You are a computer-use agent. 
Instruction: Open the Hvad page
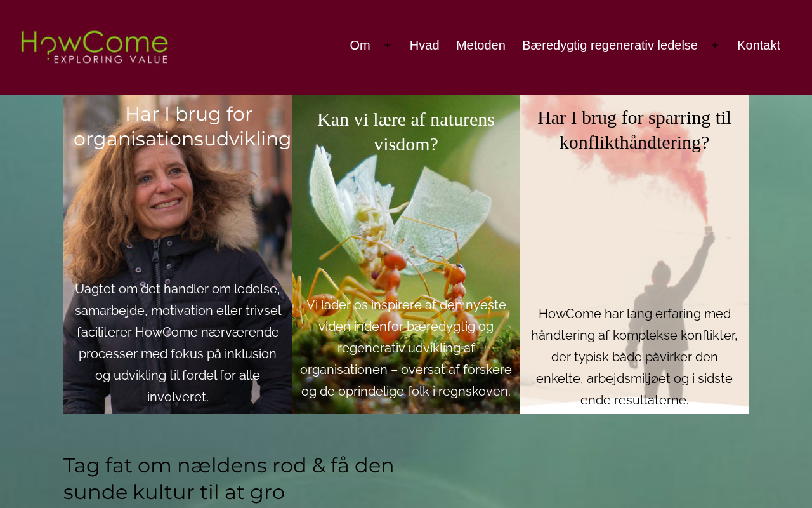pyautogui.click(x=424, y=45)
